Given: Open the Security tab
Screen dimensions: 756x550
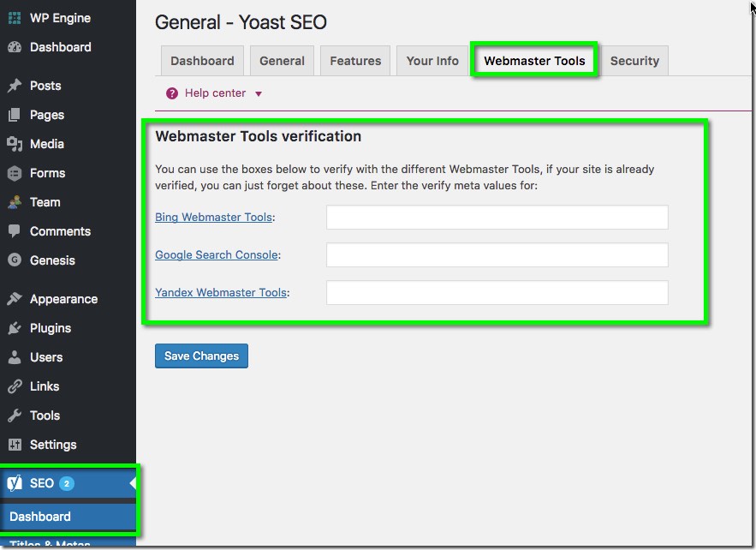Looking at the screenshot, I should 634,60.
